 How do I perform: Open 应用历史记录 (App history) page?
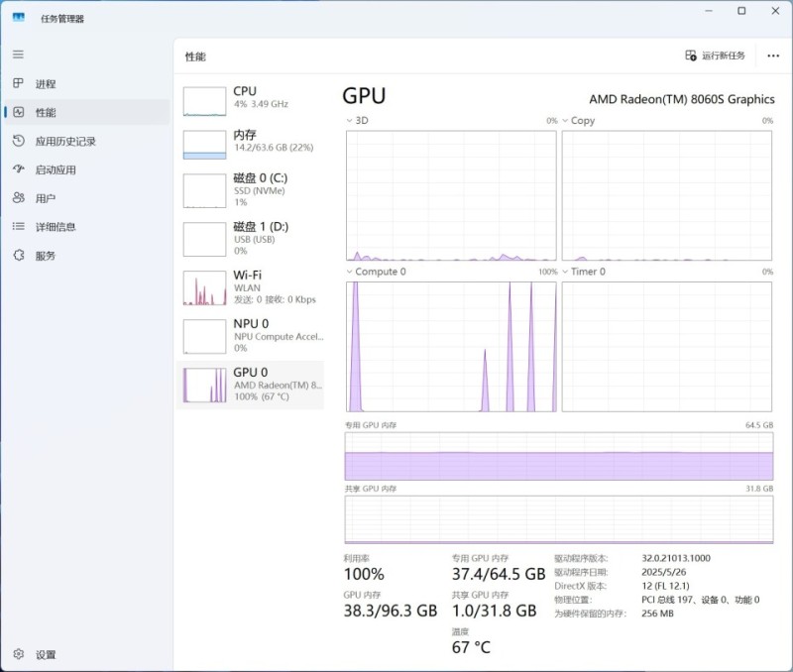65,142
